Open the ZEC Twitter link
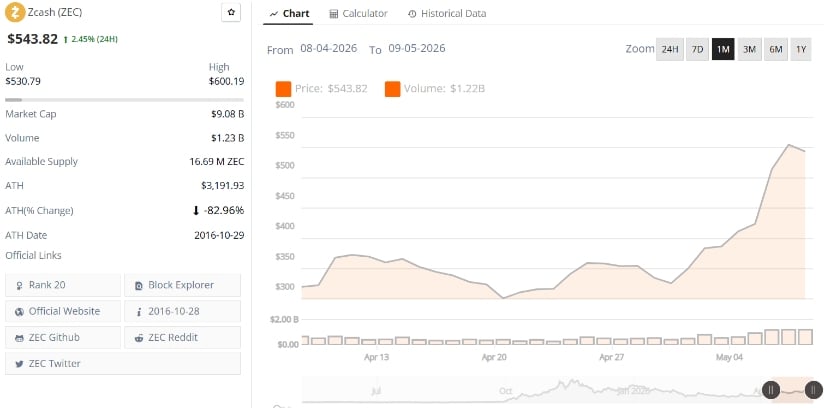 [123, 363]
